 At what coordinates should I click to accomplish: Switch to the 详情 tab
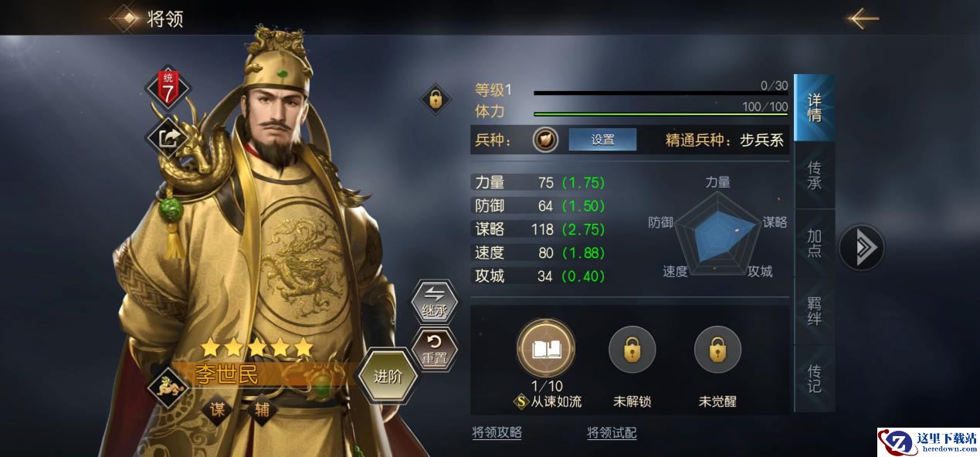click(814, 107)
